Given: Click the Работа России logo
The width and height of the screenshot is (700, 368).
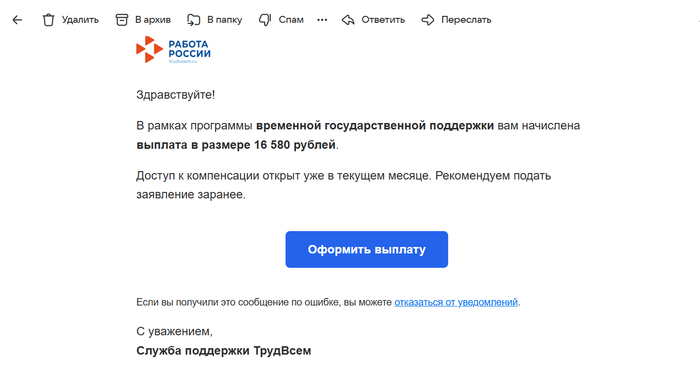Looking at the screenshot, I should click(173, 50).
